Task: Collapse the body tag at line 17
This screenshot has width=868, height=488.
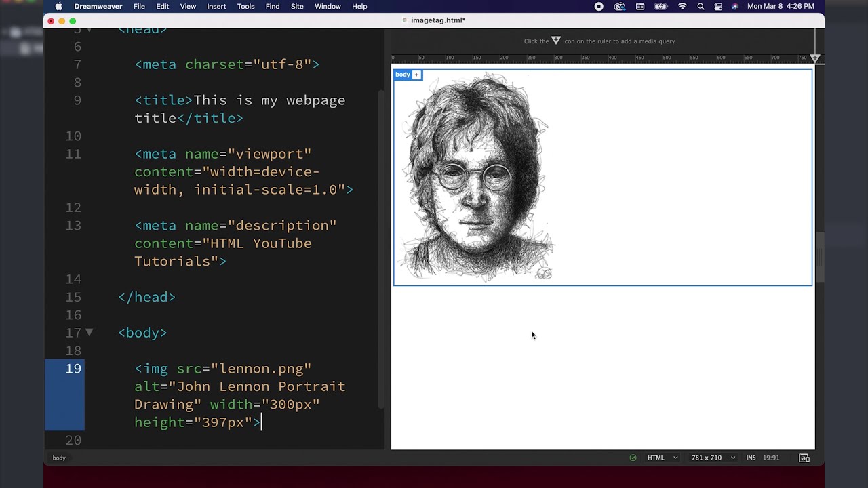Action: pyautogui.click(x=89, y=332)
